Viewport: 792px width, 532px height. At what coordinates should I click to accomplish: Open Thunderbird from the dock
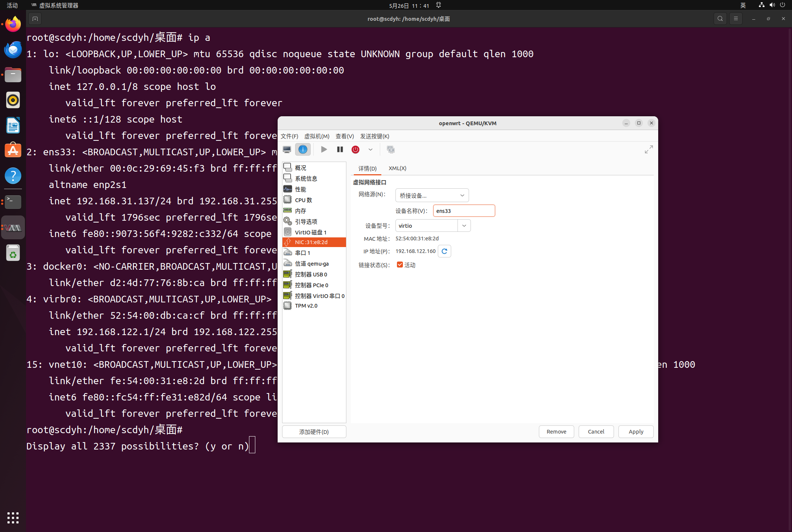[x=13, y=50]
